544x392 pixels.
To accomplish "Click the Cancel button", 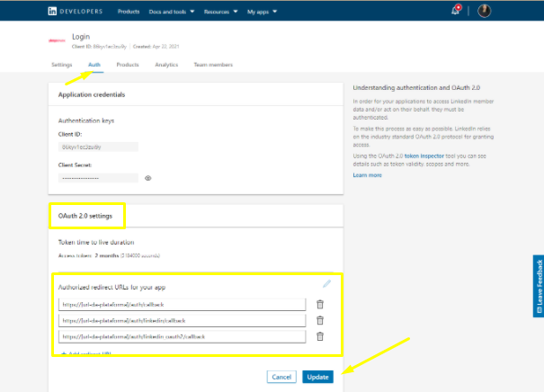I will (281, 377).
